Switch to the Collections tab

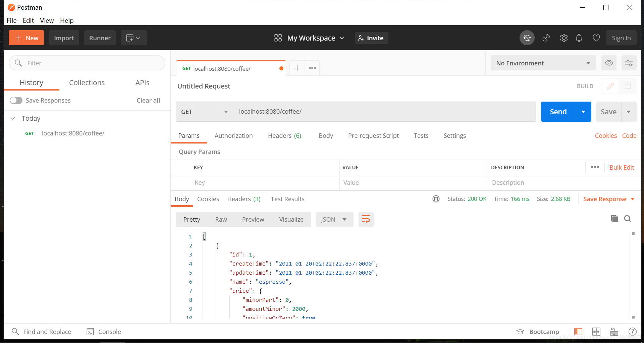pos(87,82)
